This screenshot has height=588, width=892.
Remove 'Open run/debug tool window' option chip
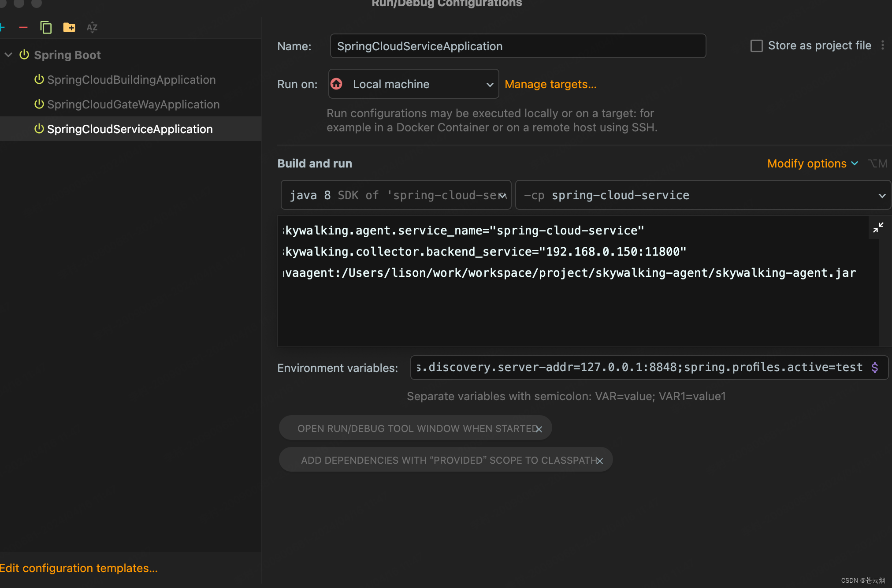click(539, 429)
